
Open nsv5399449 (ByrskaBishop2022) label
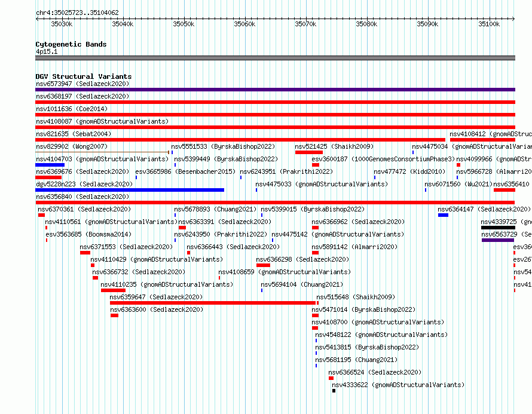click(x=226, y=159)
